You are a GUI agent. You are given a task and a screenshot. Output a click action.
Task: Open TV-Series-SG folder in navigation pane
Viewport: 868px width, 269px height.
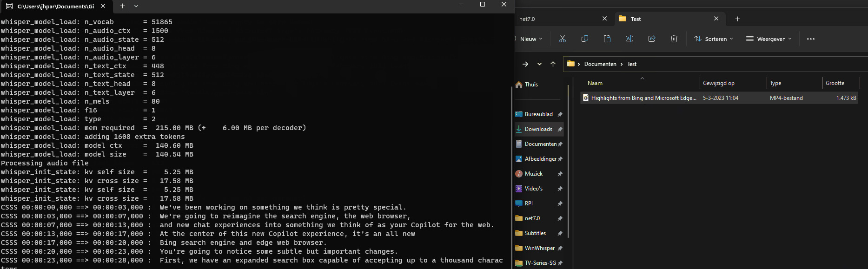point(539,263)
